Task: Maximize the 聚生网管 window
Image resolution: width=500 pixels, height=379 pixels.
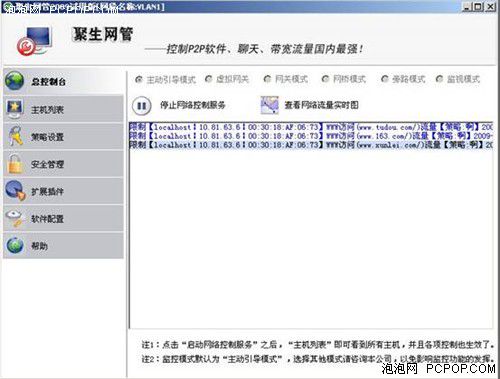Action: 478,7
